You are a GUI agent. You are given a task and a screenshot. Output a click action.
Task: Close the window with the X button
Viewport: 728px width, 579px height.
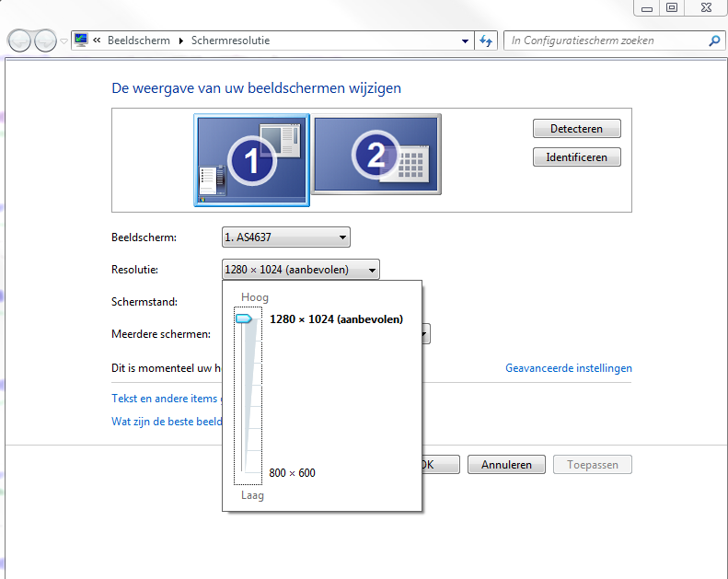coord(706,8)
